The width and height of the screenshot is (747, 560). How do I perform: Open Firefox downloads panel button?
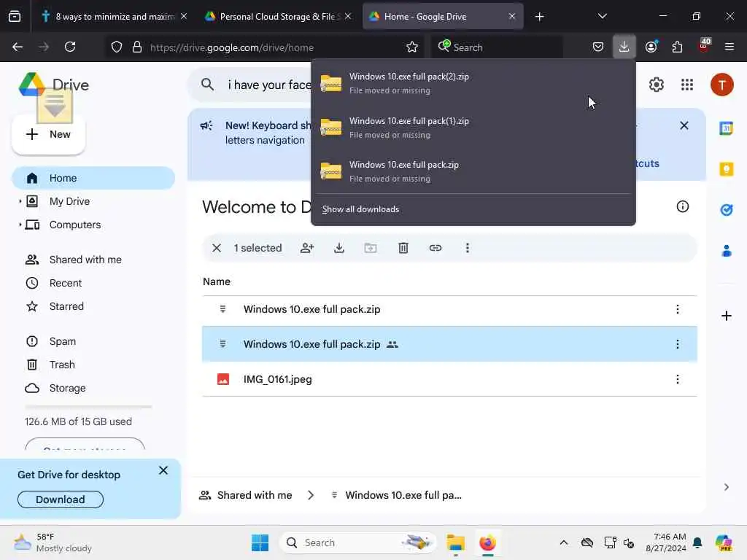624,47
